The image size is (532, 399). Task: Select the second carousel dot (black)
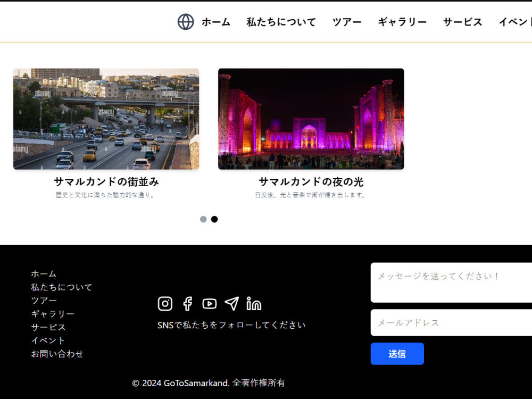(214, 219)
